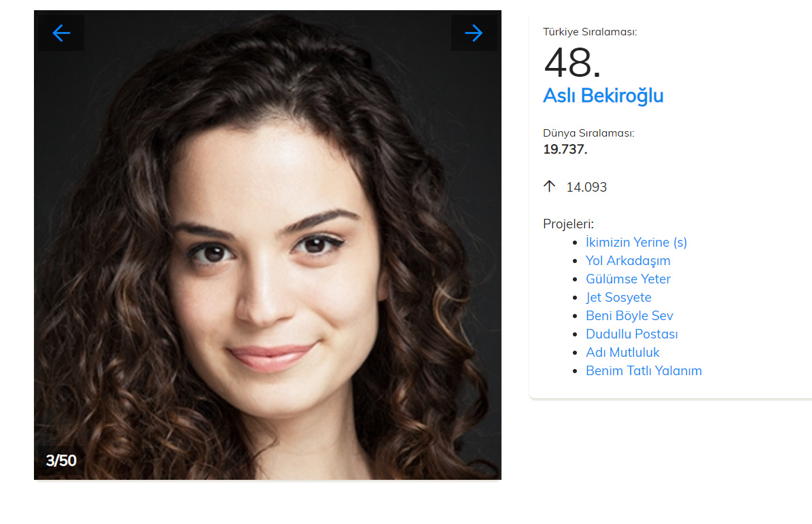Open the İkimizin Yerine (s) project link
This screenshot has width=812, height=524.
[636, 243]
